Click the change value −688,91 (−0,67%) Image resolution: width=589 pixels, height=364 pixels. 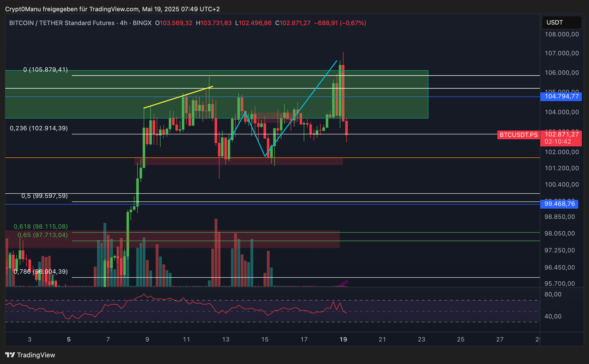tap(340, 23)
